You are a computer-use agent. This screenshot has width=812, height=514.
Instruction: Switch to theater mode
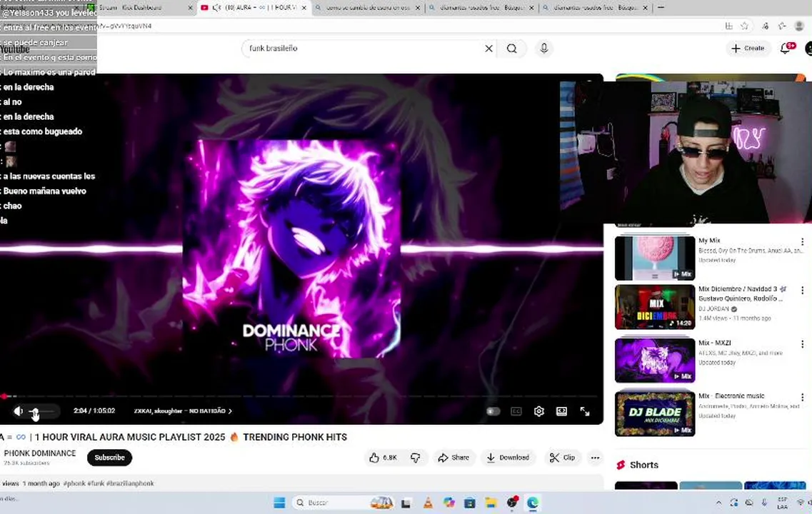(561, 411)
